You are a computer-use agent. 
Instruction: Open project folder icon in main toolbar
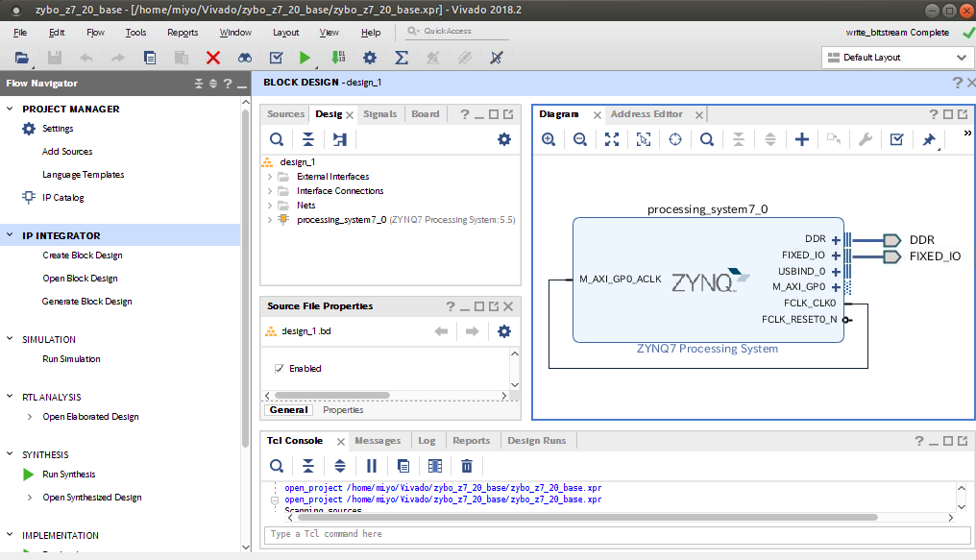point(22,58)
